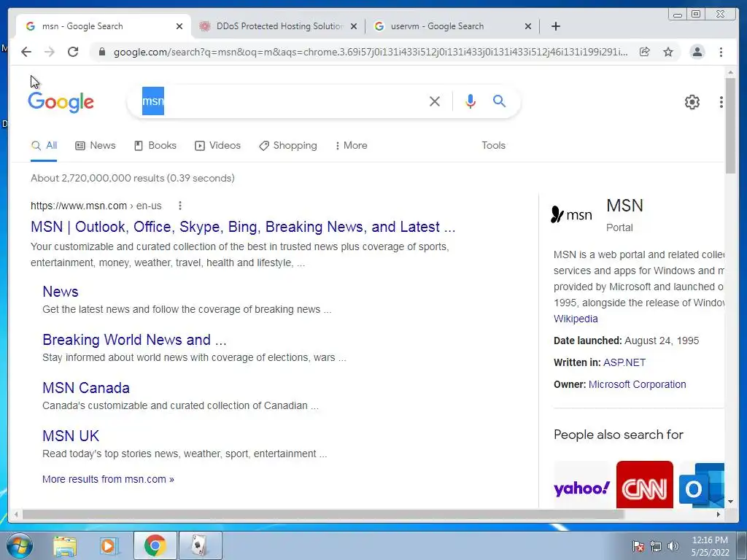Go back to the previous page
This screenshot has height=560, width=747.
click(x=26, y=52)
